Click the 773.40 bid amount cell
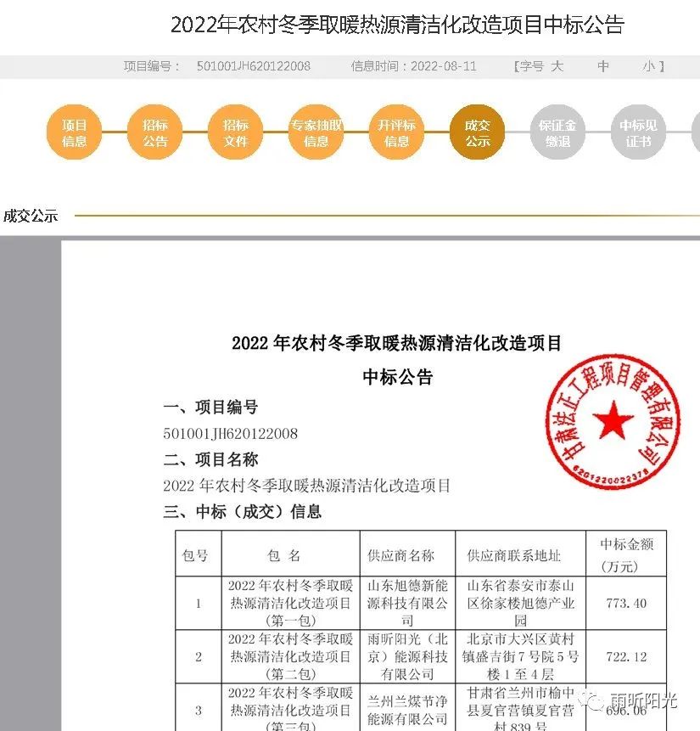Image resolution: width=700 pixels, height=731 pixels. tap(626, 603)
